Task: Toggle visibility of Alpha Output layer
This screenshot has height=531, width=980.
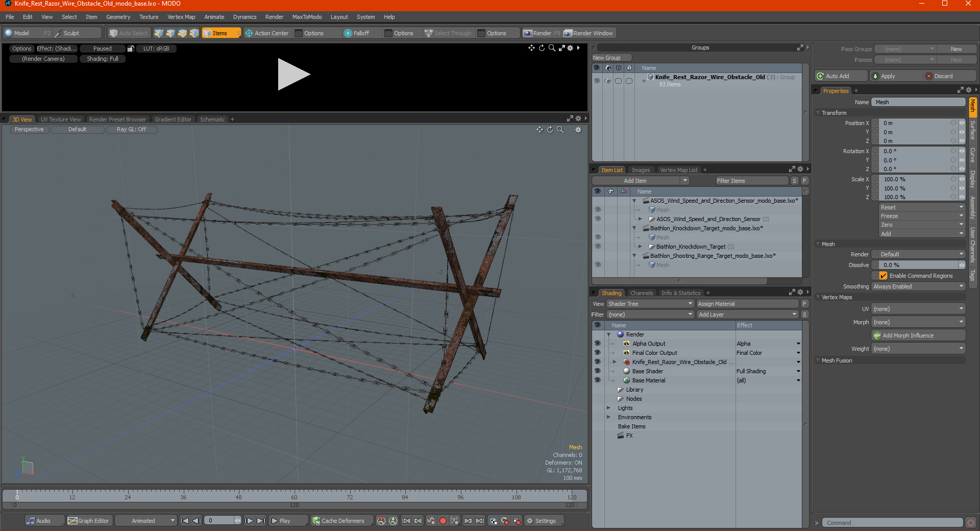Action: click(597, 344)
